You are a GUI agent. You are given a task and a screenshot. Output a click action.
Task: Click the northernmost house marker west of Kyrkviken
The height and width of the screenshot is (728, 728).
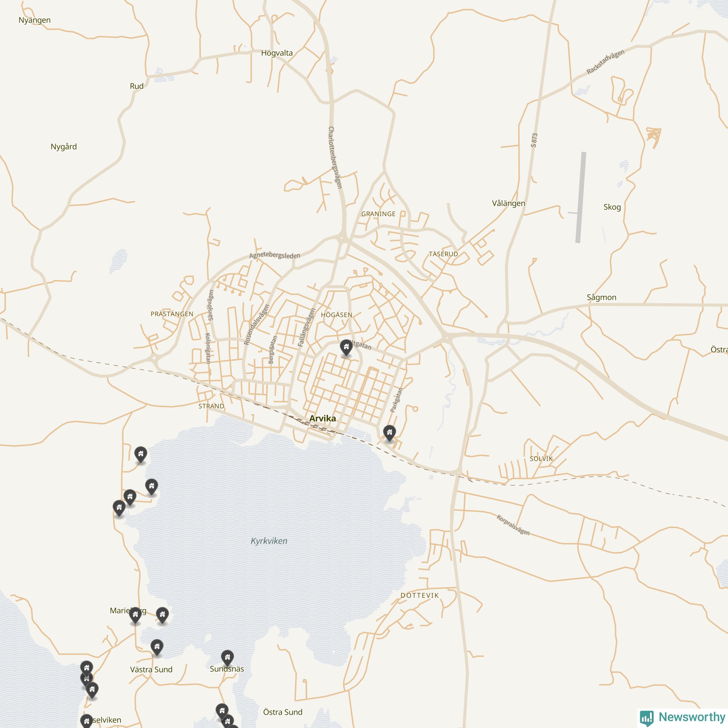(140, 454)
